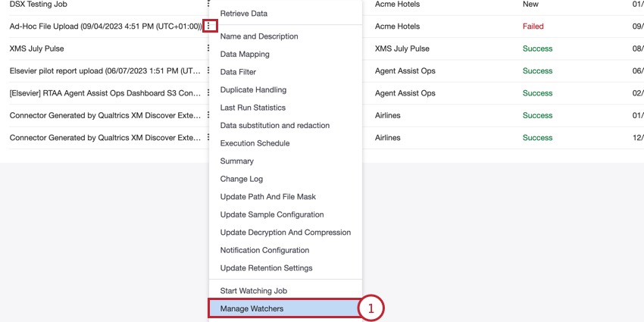Choose Update Path And File Mask
This screenshot has height=322, width=644.
(267, 197)
